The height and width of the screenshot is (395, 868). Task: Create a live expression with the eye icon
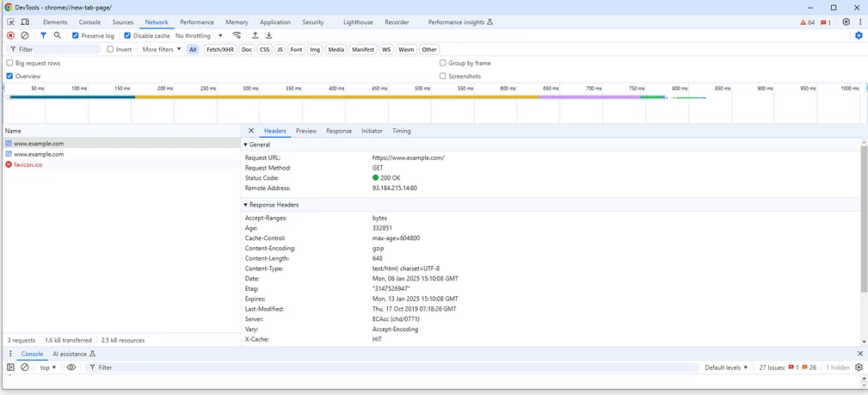71,367
